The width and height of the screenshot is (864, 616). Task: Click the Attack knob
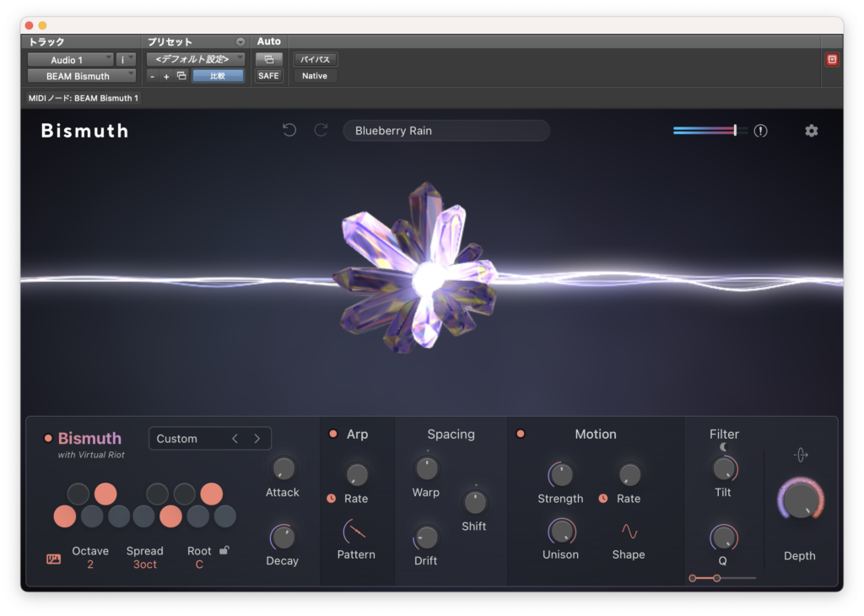pyautogui.click(x=283, y=469)
